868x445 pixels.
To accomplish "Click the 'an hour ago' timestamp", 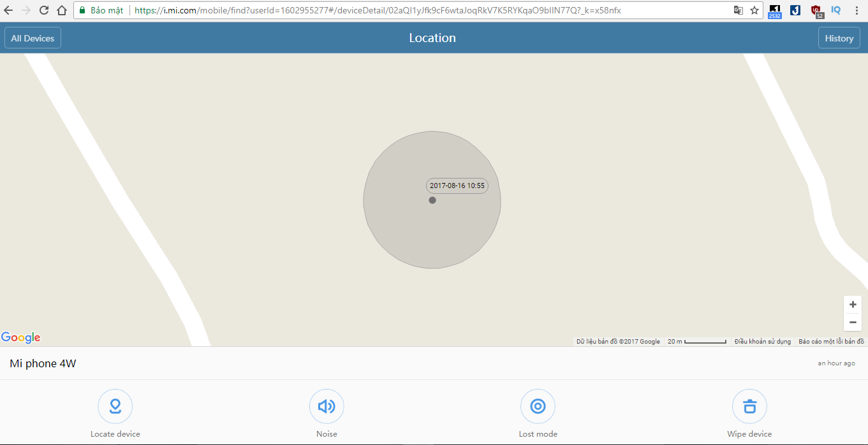I will coord(836,363).
